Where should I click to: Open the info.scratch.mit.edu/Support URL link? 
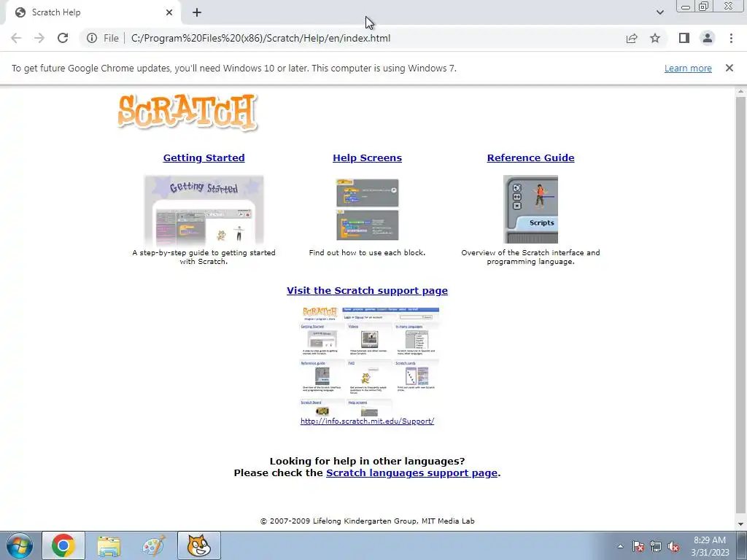(368, 421)
